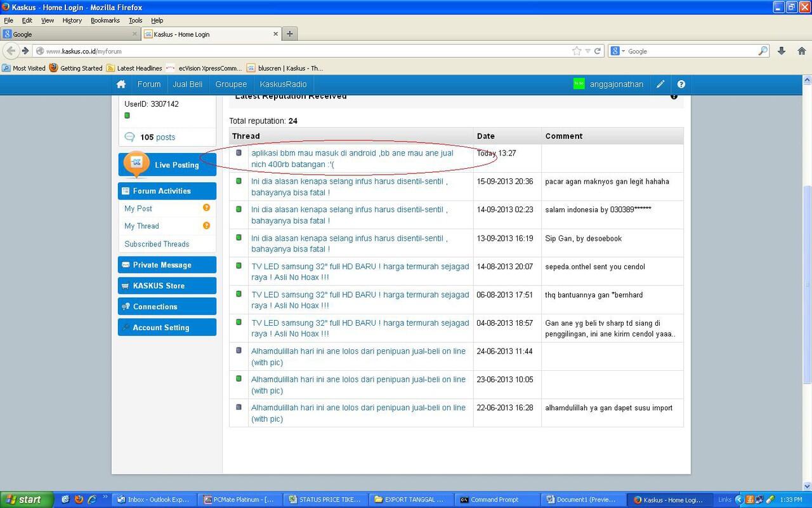
Task: Open Latest Reputation help icon
Action: point(674,97)
